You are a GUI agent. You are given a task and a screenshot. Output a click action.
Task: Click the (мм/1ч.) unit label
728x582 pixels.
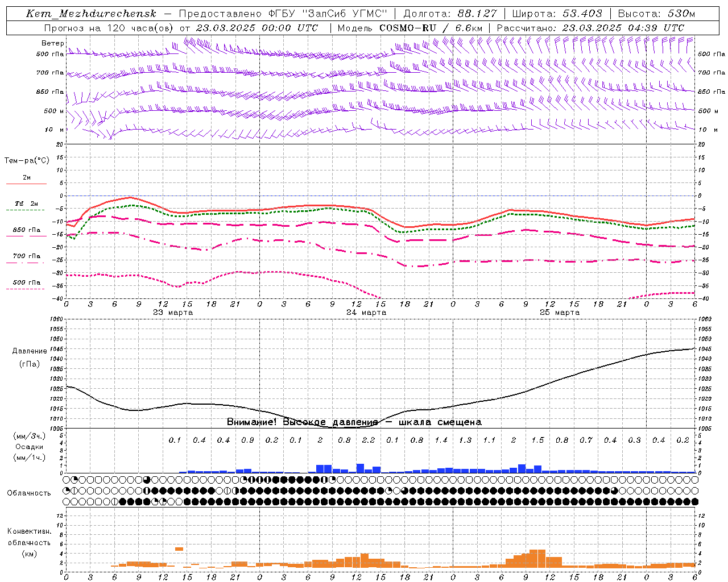tap(29, 458)
